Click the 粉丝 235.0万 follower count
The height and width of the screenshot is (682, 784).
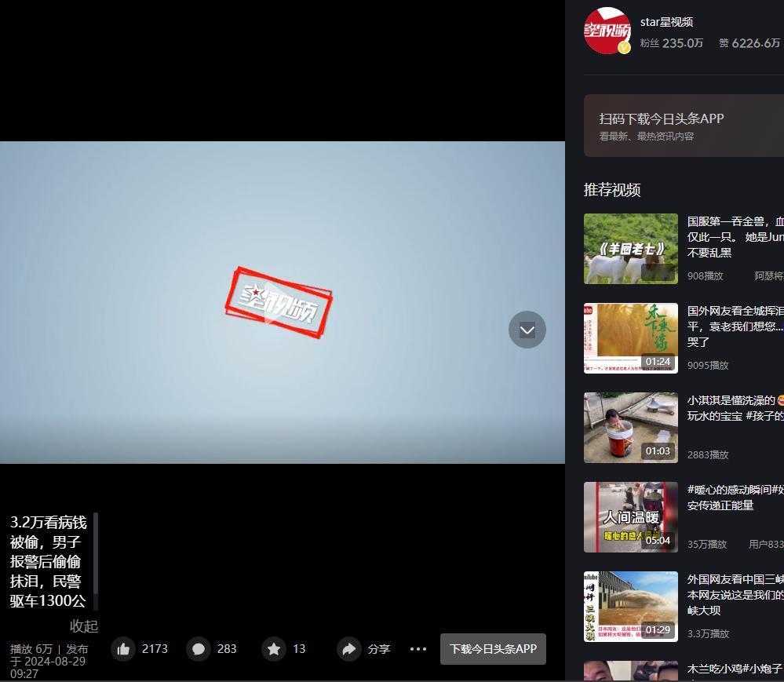(672, 43)
